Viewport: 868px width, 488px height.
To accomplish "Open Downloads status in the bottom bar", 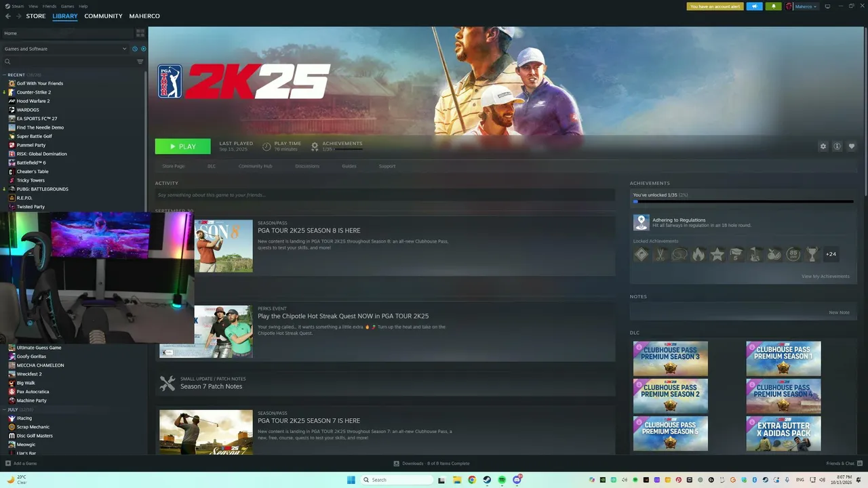I will [431, 464].
